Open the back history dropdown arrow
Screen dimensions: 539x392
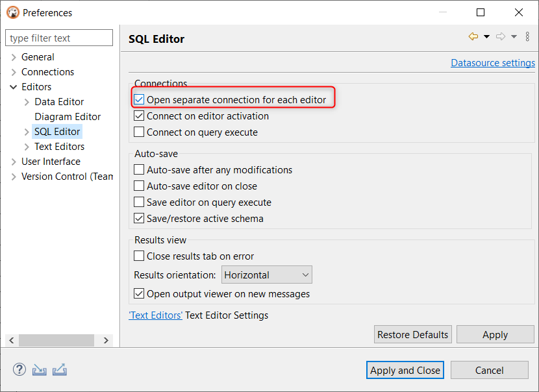pos(487,36)
